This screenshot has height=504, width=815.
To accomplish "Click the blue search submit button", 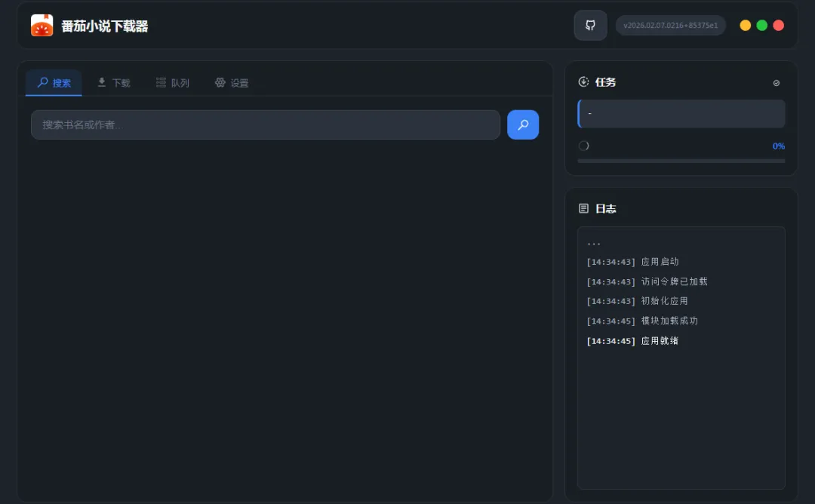I will click(523, 124).
